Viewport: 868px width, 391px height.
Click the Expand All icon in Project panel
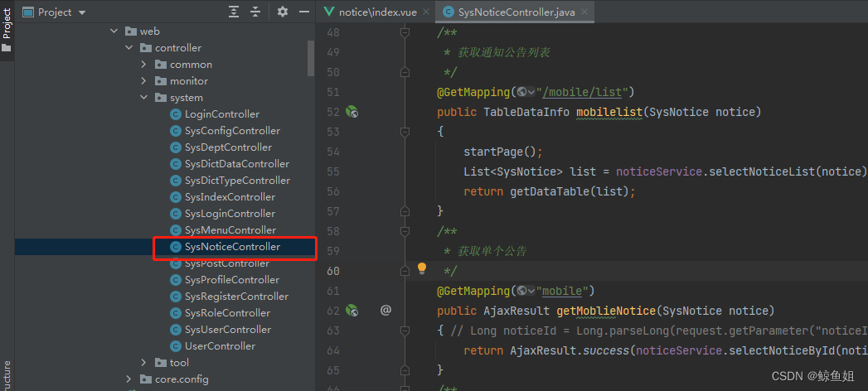coord(234,12)
